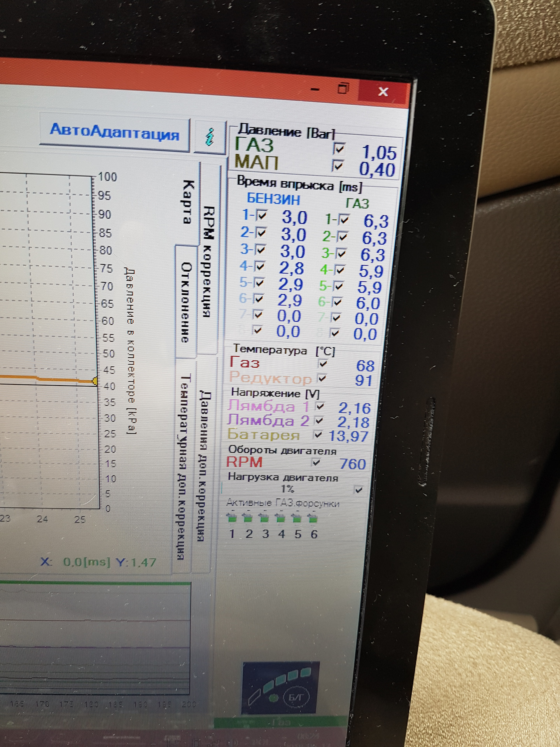
Task: Click the green spiral icon button
Action: click(210, 137)
